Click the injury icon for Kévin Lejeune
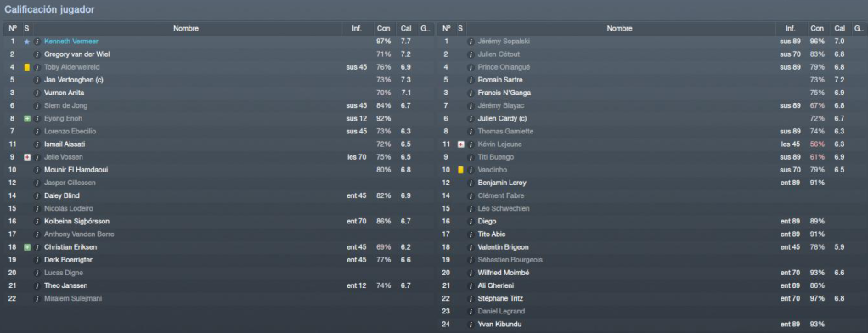The width and height of the screenshot is (868, 333). pos(460,144)
